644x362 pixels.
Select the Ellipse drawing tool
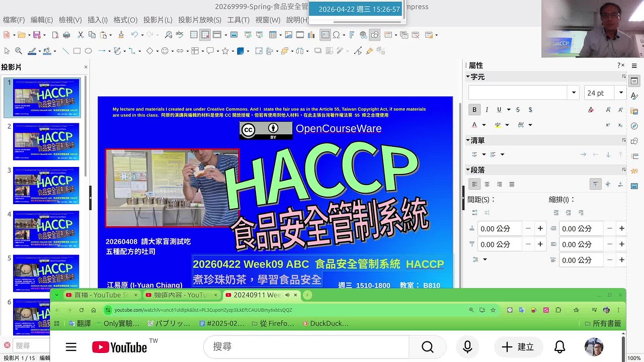pos(88,51)
